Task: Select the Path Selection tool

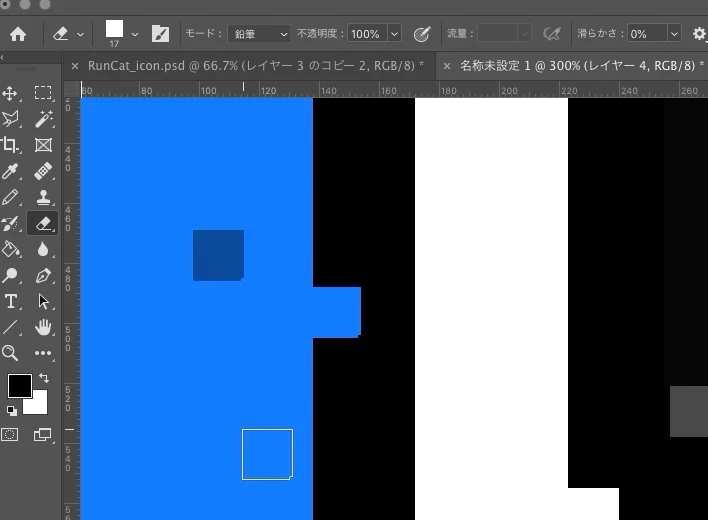Action: 43,301
